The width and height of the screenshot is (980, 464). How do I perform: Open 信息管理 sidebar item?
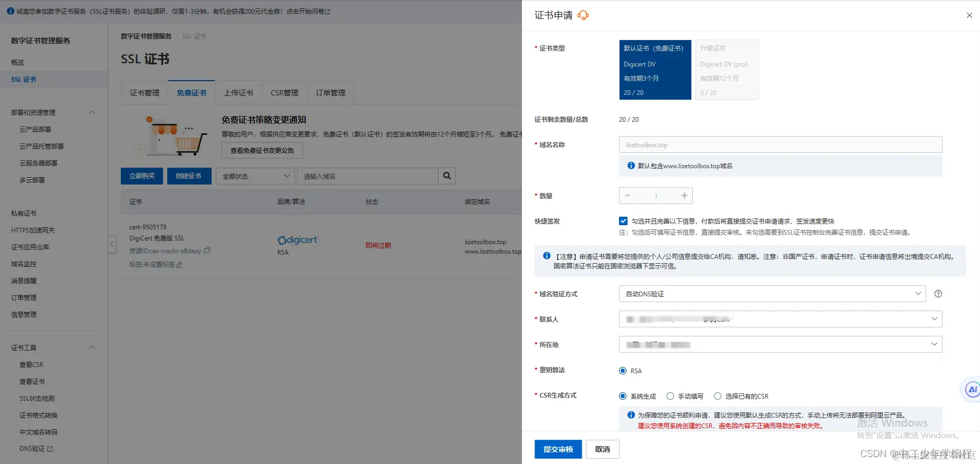point(24,314)
